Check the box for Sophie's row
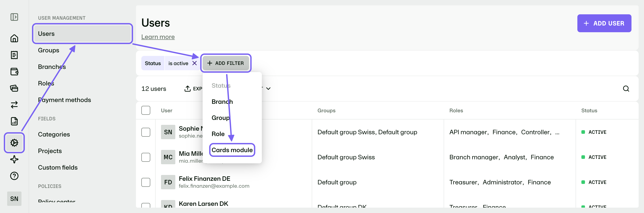Viewport: 644px width, 213px height. coord(146,132)
